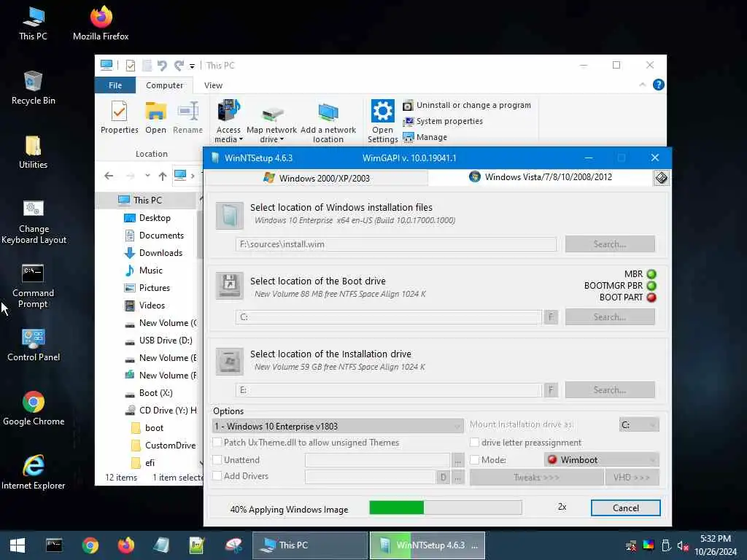Click the undo icon in Explorer title bar

pyautogui.click(x=162, y=65)
